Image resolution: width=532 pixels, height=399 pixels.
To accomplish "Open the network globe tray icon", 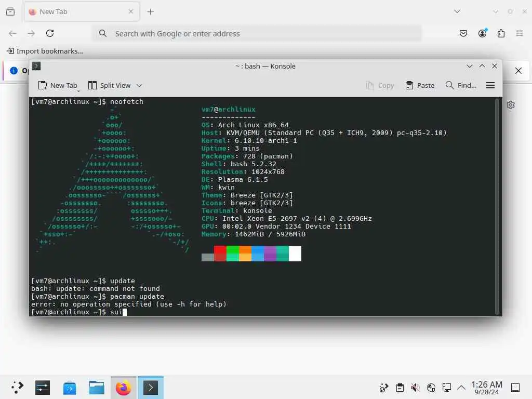I will 431,388.
